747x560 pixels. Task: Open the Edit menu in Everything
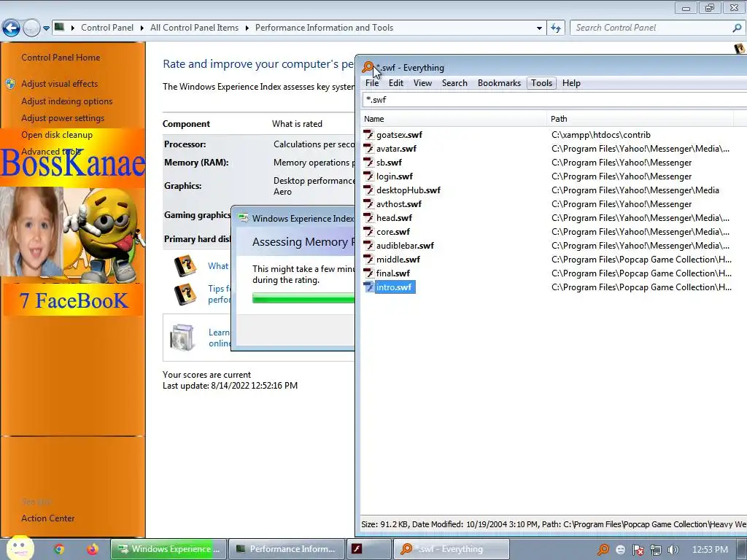point(396,83)
